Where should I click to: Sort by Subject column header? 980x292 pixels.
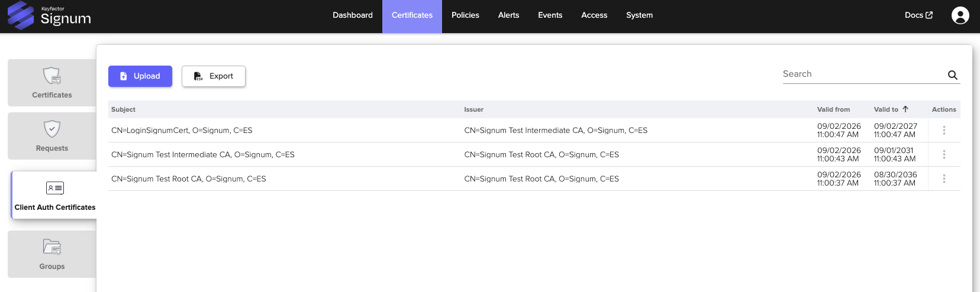123,109
